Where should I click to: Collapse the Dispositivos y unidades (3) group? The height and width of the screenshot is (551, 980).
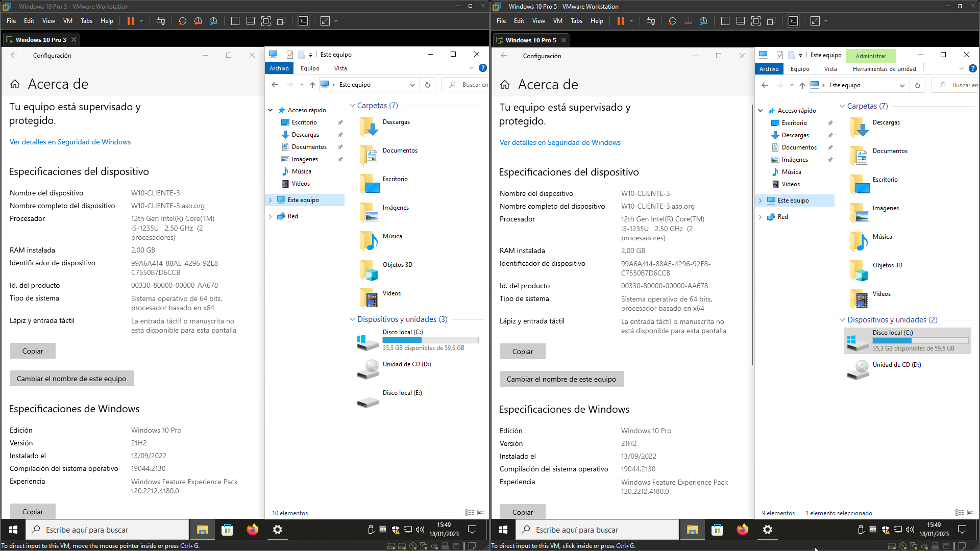pyautogui.click(x=352, y=319)
